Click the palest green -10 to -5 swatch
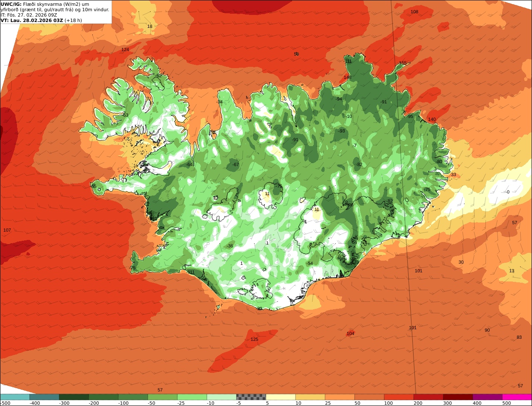 (222, 397)
